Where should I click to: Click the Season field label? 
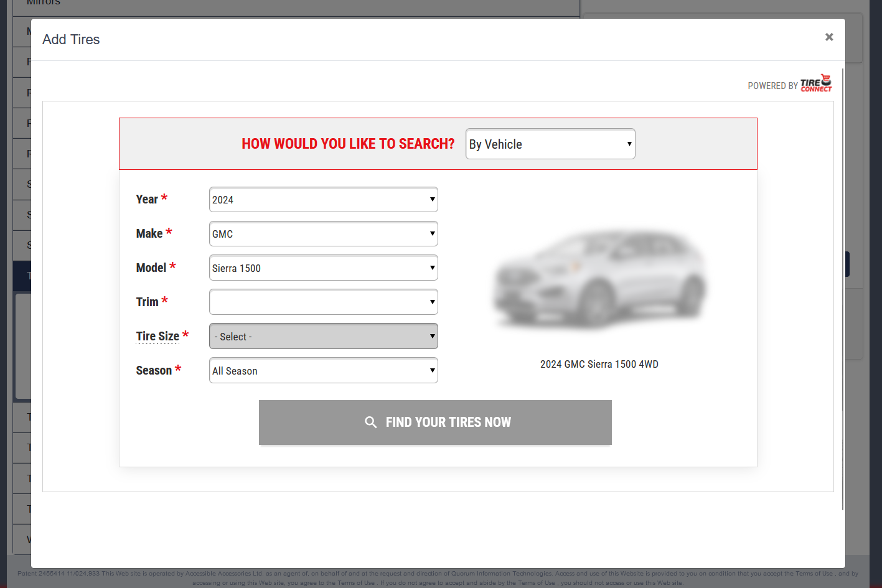pos(154,371)
